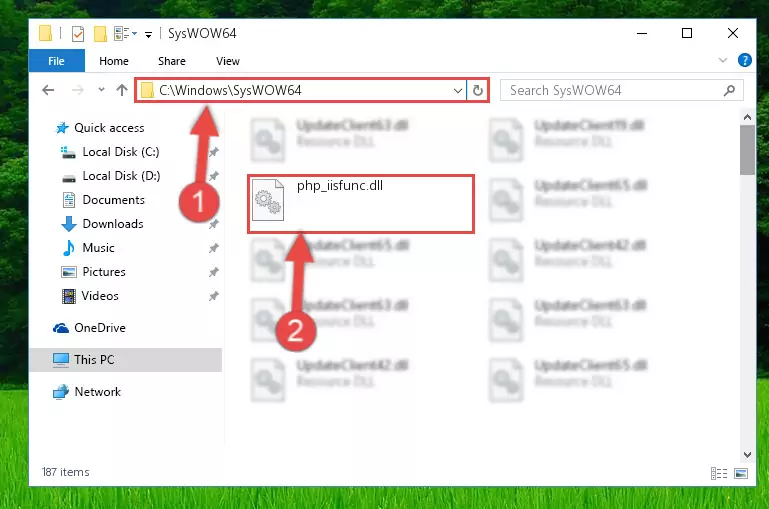This screenshot has height=509, width=769.
Task: Click the scroll up arrow of file list
Action: pyautogui.click(x=747, y=117)
